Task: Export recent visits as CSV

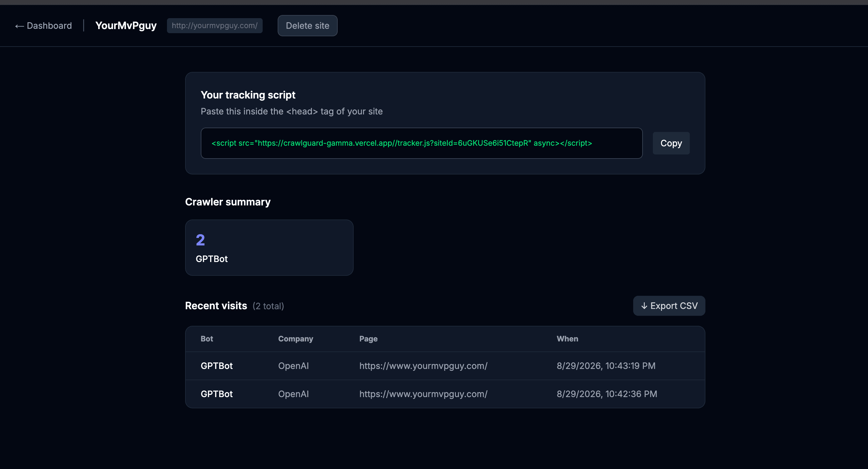Action: (x=669, y=305)
